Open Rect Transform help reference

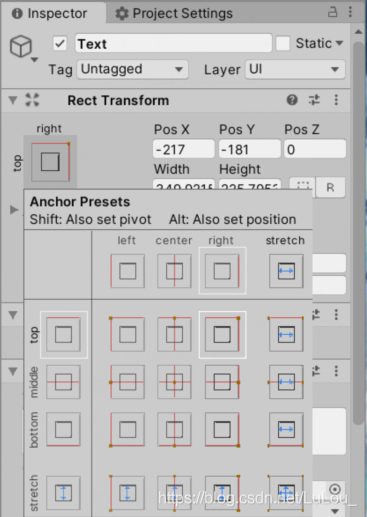pyautogui.click(x=292, y=100)
